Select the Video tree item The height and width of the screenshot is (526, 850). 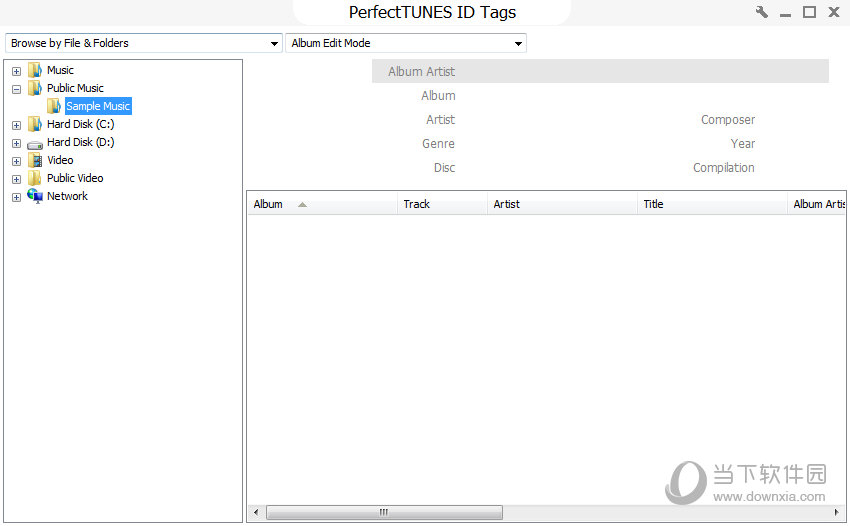(x=60, y=160)
